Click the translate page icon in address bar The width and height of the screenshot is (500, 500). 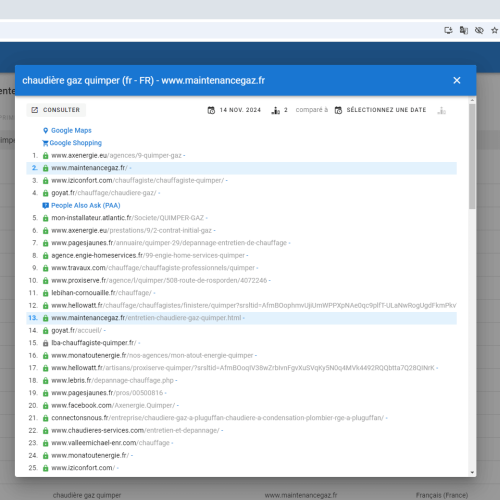pyautogui.click(x=464, y=30)
